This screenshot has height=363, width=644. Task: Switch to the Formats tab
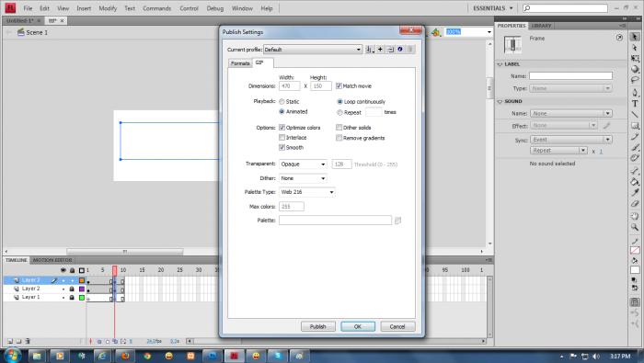(x=240, y=63)
